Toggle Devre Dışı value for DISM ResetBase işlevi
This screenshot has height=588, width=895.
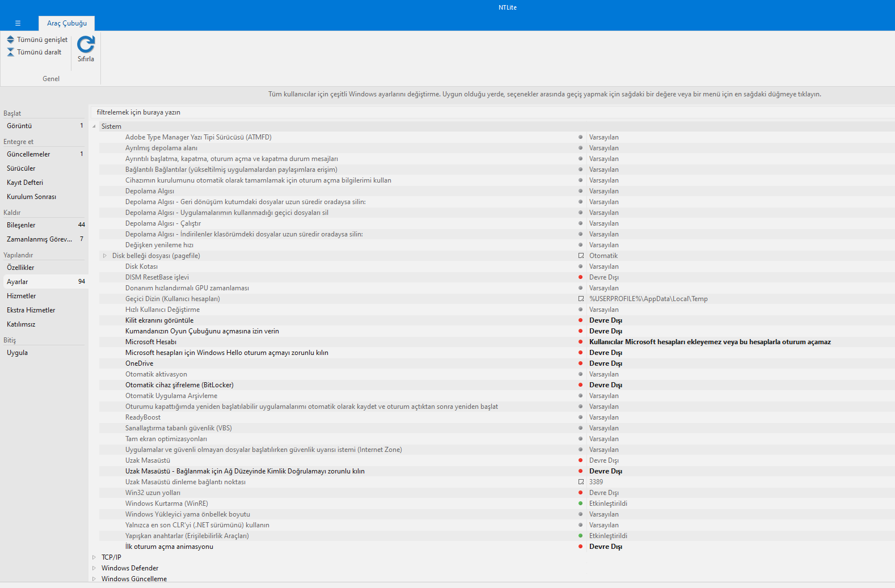pyautogui.click(x=604, y=277)
